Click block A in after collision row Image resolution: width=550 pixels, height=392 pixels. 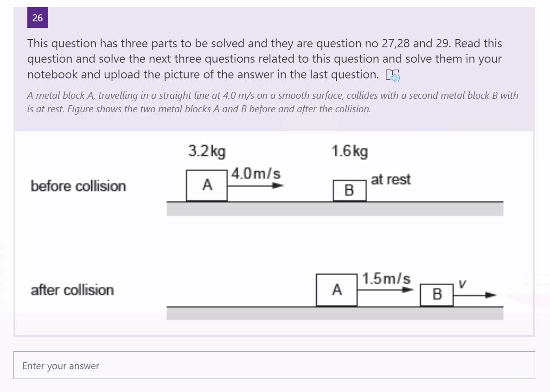[x=337, y=290]
